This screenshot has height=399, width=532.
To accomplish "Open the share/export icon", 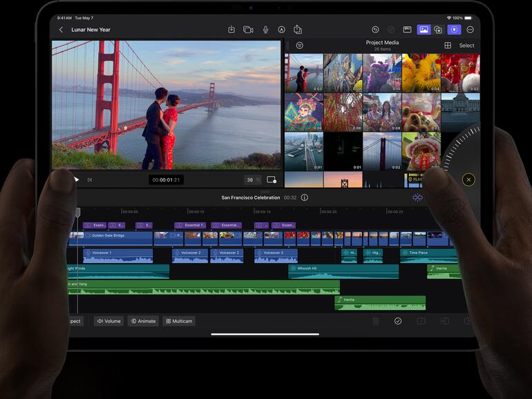I will coord(298,30).
